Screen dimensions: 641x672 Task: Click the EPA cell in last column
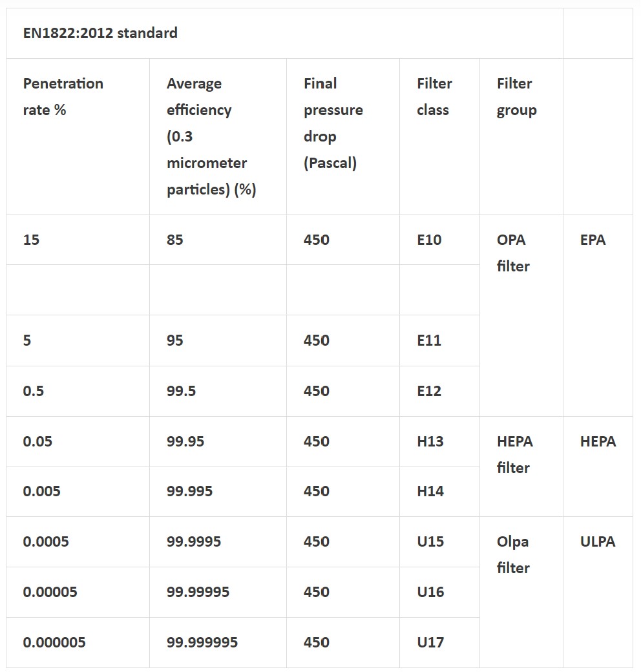(593, 240)
